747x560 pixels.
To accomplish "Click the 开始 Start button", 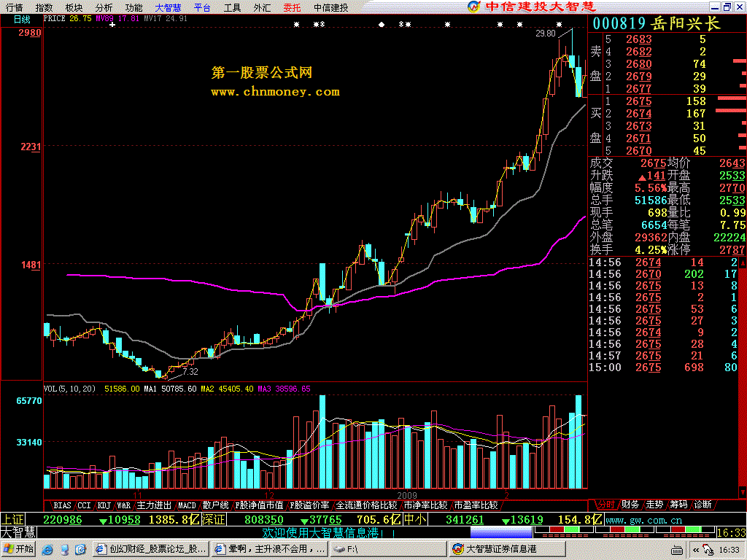I will (18, 549).
